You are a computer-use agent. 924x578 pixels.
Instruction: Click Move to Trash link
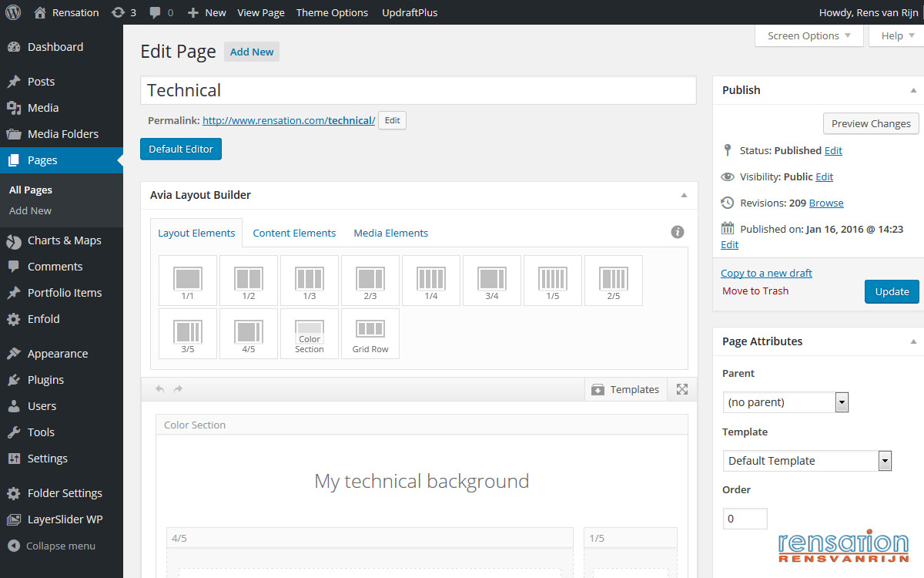click(x=755, y=291)
